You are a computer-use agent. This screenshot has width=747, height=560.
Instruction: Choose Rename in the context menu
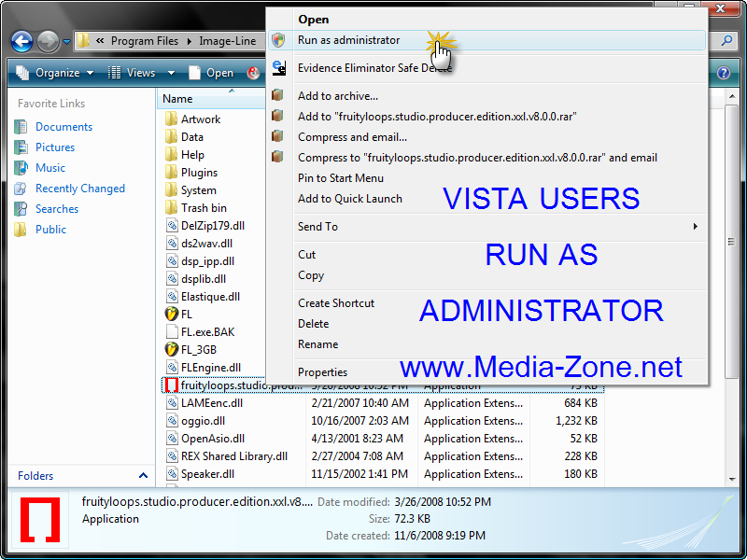tap(486, 344)
